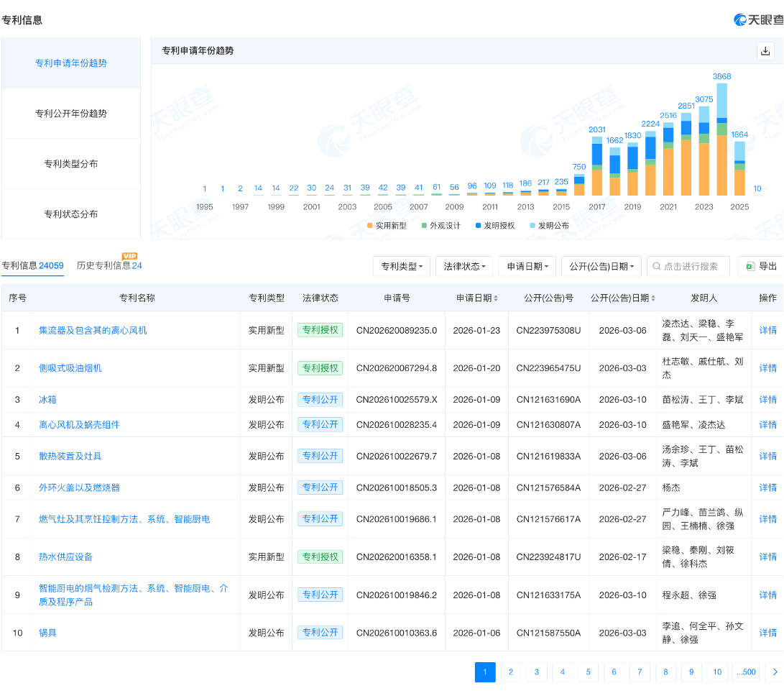Open the 申请日期 filter dropdown

coord(527,266)
